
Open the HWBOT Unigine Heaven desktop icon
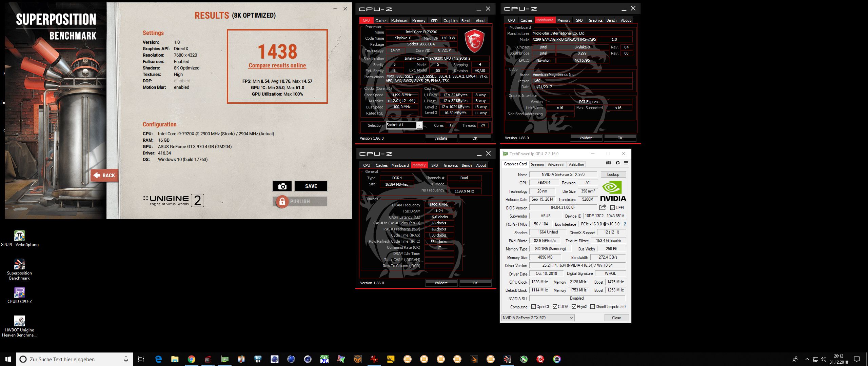point(19,326)
